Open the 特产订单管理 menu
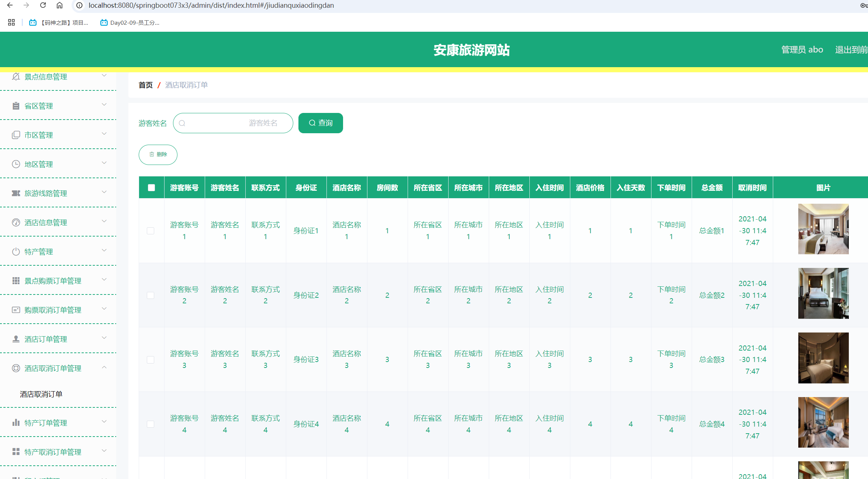 tap(58, 423)
